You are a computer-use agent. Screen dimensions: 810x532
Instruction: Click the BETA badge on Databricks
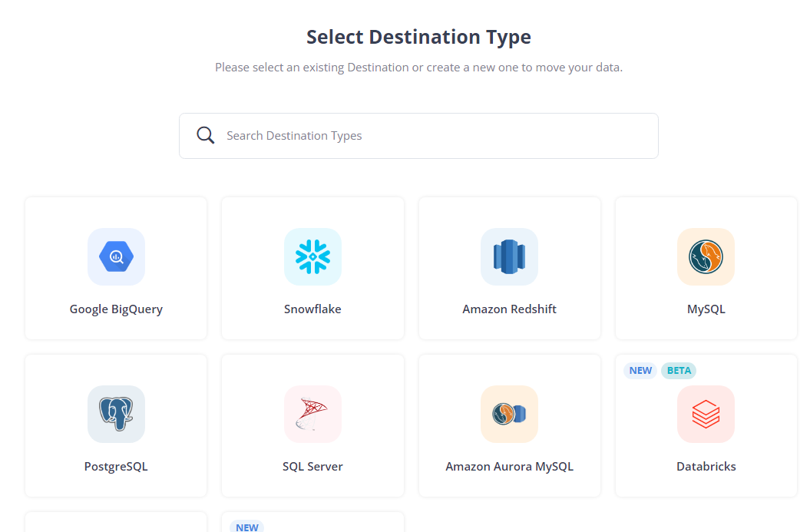tap(678, 370)
